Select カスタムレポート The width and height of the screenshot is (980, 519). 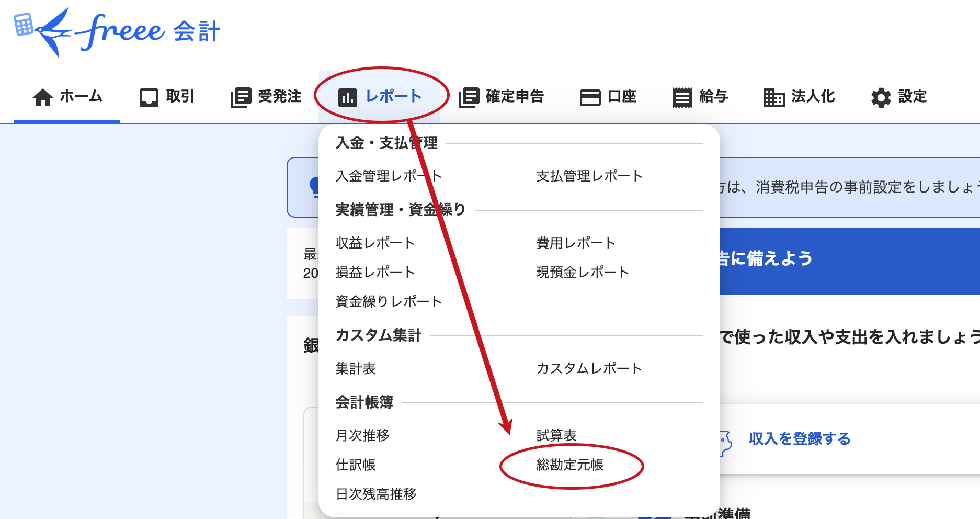pyautogui.click(x=589, y=369)
